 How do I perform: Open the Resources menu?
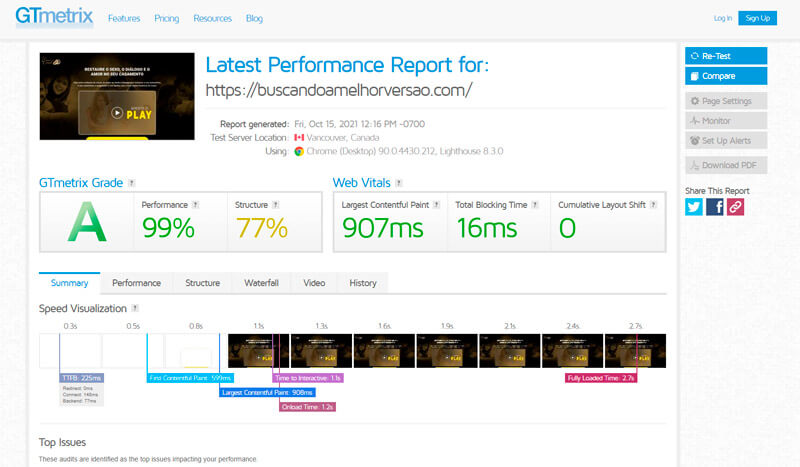click(211, 18)
